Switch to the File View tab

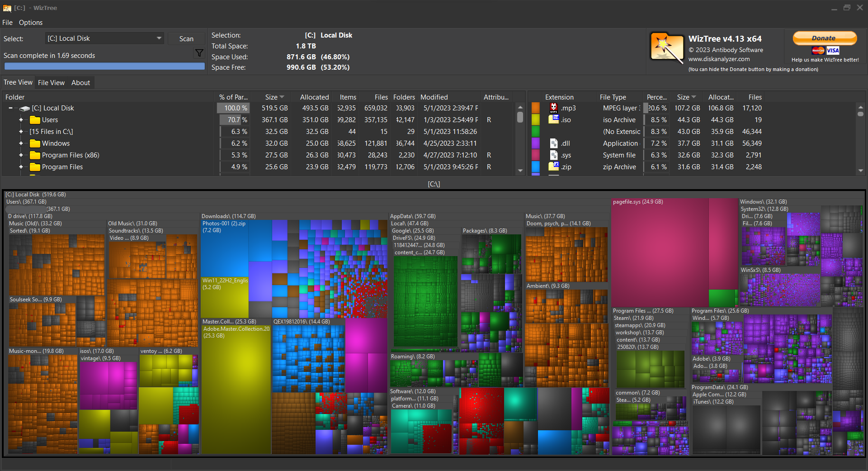pyautogui.click(x=51, y=83)
